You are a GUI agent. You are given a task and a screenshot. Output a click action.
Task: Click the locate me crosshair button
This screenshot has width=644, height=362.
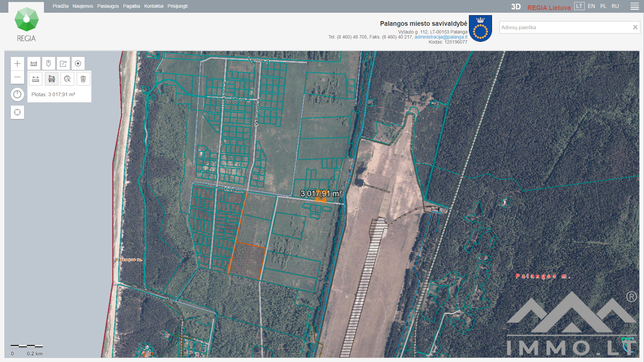(x=17, y=112)
